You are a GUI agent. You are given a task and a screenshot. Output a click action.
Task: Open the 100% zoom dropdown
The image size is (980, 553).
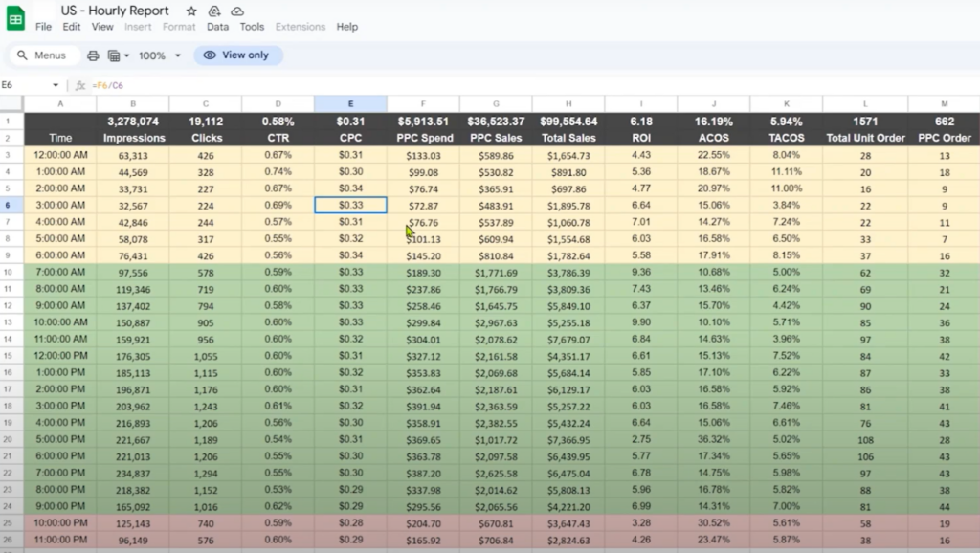click(159, 55)
